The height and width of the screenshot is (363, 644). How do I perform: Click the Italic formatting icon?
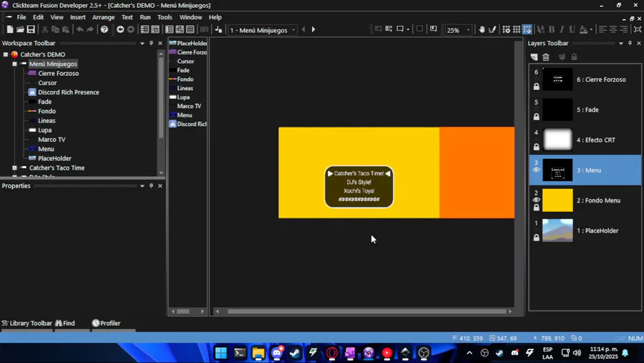click(x=562, y=29)
